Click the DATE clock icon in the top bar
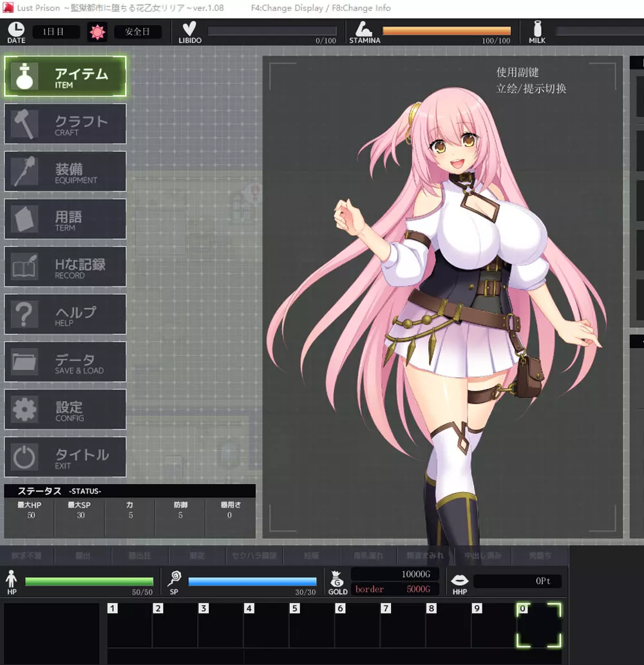The width and height of the screenshot is (644, 665). pos(15,30)
